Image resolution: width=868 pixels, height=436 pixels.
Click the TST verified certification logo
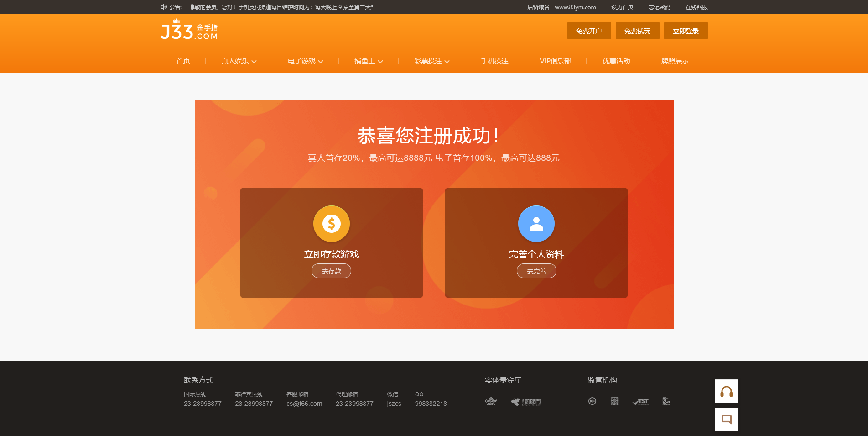641,402
